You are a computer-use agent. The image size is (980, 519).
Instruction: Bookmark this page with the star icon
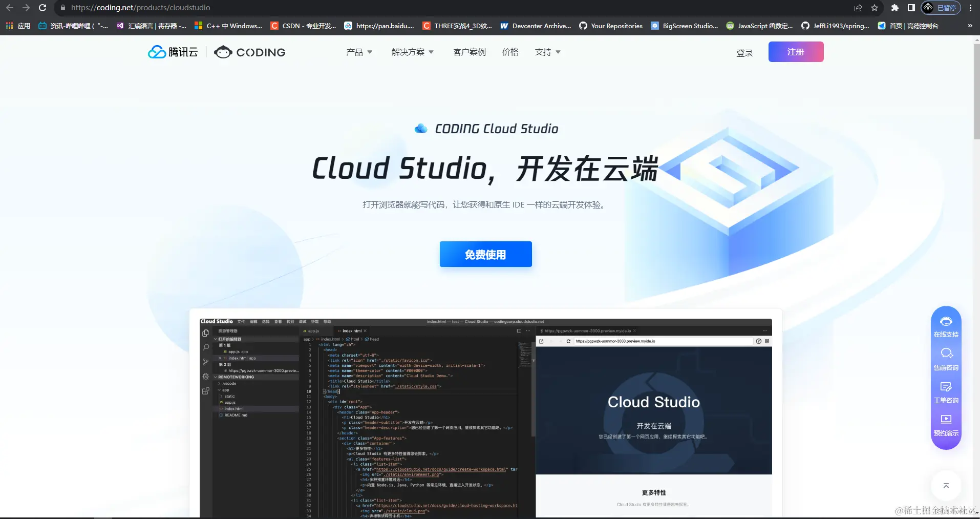[875, 8]
